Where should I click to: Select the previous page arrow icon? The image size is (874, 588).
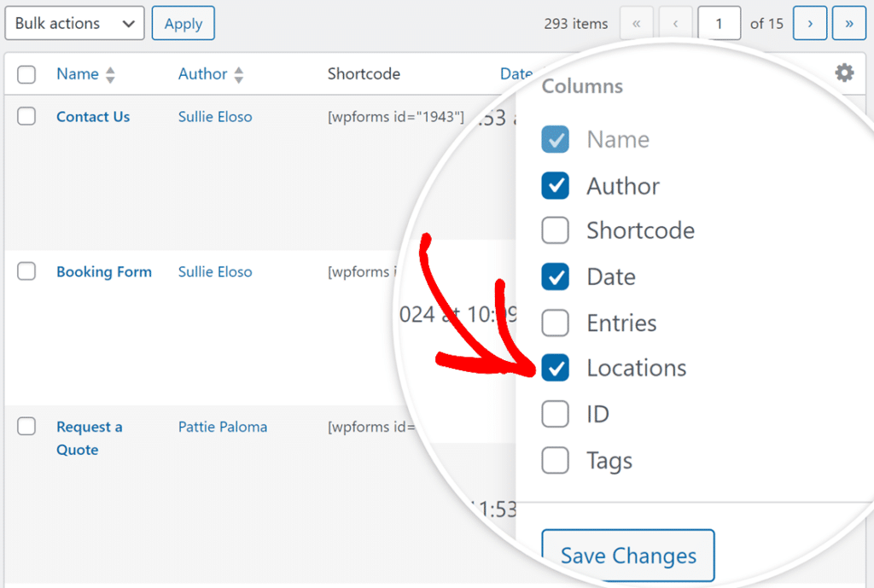(x=675, y=23)
